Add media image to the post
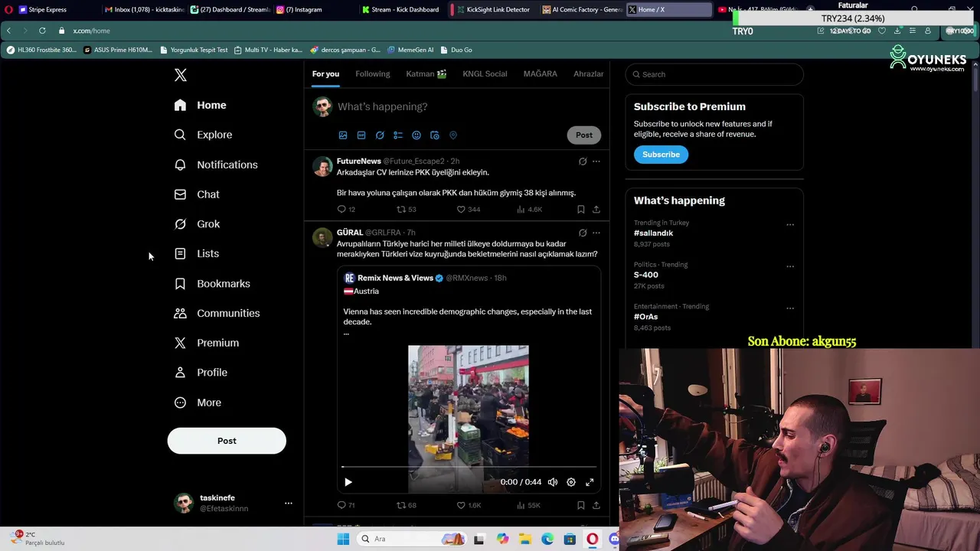 pos(343,135)
